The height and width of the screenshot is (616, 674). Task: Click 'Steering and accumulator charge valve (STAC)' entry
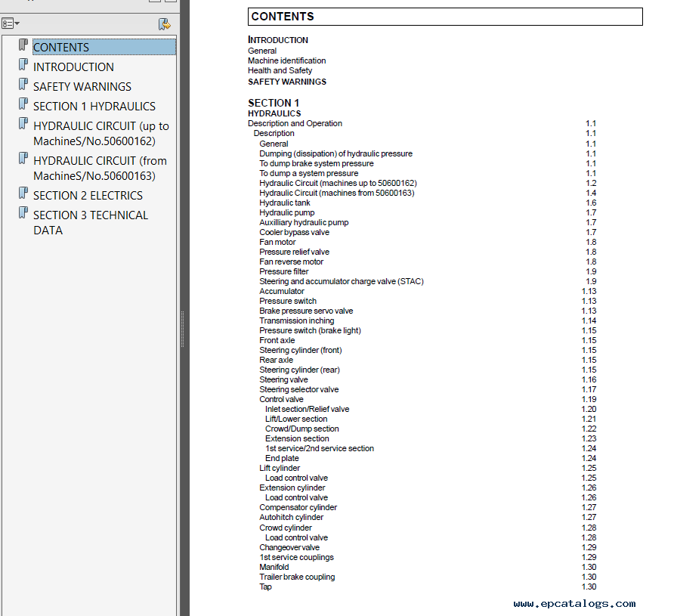point(342,282)
